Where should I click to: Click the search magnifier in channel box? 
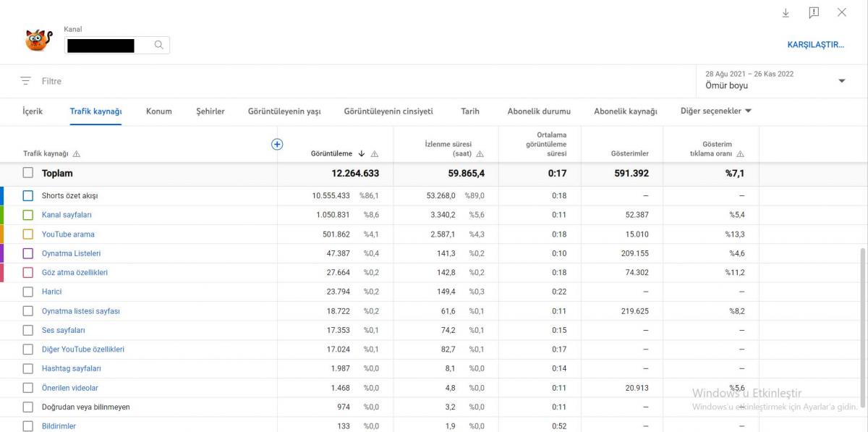pos(158,45)
